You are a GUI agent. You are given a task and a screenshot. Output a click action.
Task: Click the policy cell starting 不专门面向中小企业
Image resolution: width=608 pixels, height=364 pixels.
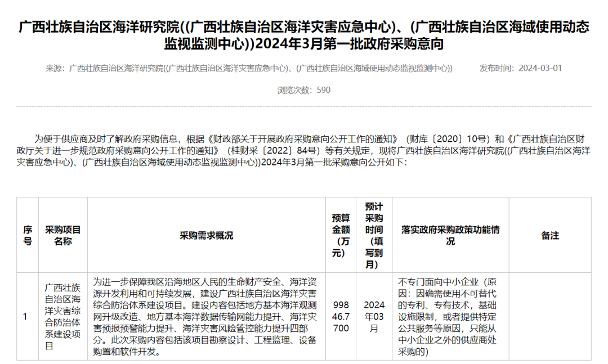pyautogui.click(x=450, y=317)
